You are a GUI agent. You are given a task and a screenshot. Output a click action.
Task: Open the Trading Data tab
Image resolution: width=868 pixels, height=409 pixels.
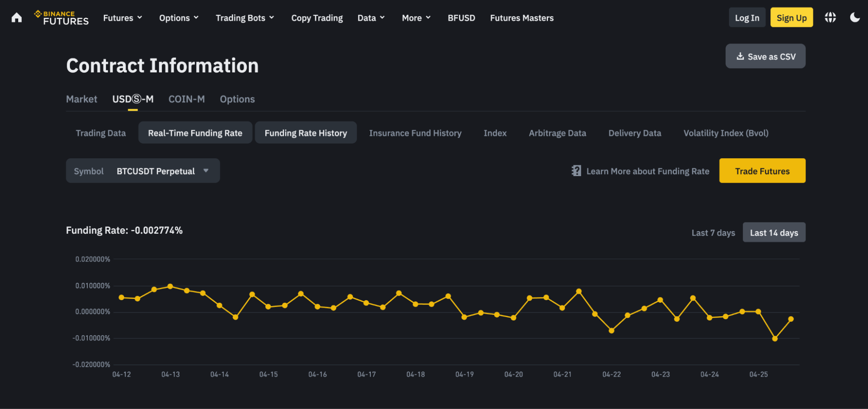click(x=101, y=133)
